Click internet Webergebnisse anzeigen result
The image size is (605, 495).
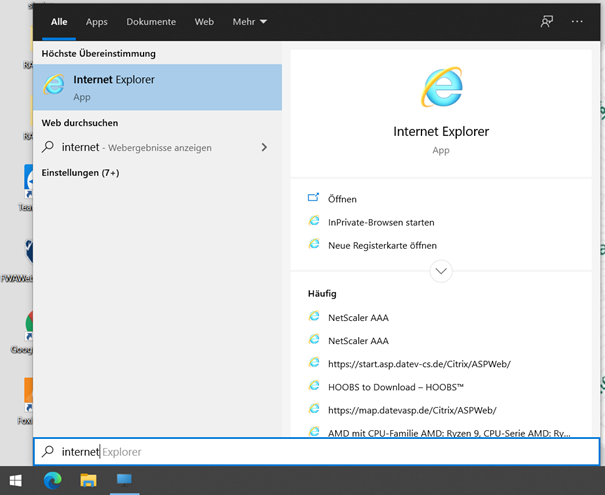click(157, 147)
